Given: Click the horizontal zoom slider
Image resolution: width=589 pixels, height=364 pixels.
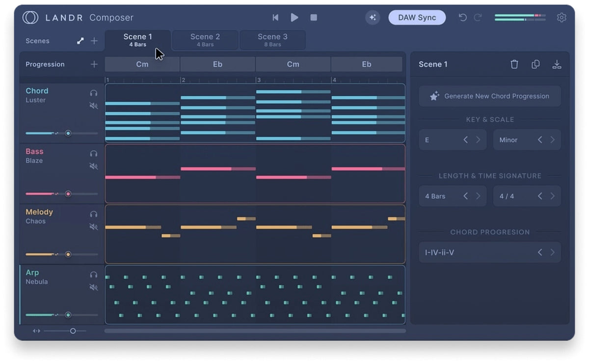Looking at the screenshot, I should click(x=65, y=331).
